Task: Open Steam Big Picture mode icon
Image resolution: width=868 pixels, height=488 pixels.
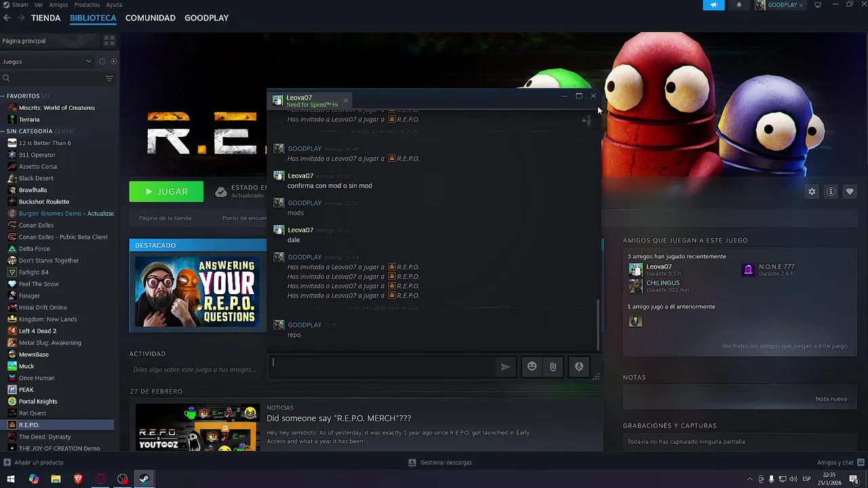Action: (818, 5)
